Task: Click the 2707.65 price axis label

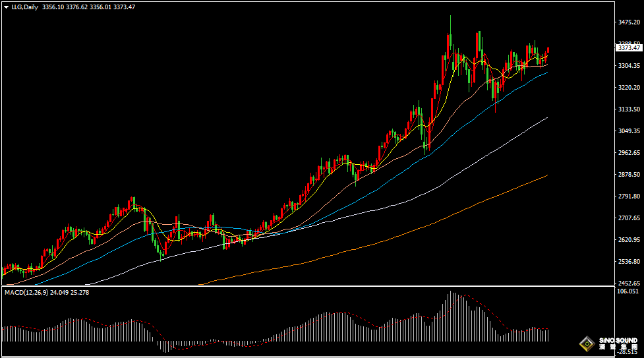Action: click(x=629, y=218)
